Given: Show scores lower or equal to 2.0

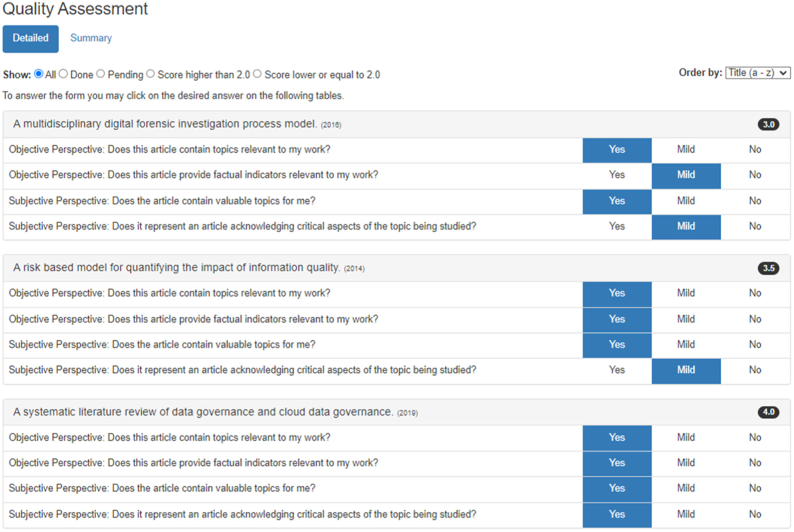Looking at the screenshot, I should click(x=257, y=74).
